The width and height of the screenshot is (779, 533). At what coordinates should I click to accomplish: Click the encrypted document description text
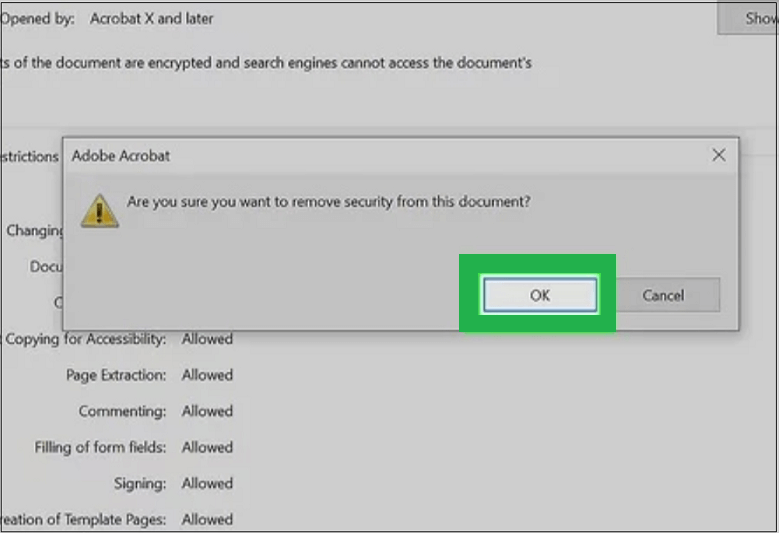[x=266, y=63]
